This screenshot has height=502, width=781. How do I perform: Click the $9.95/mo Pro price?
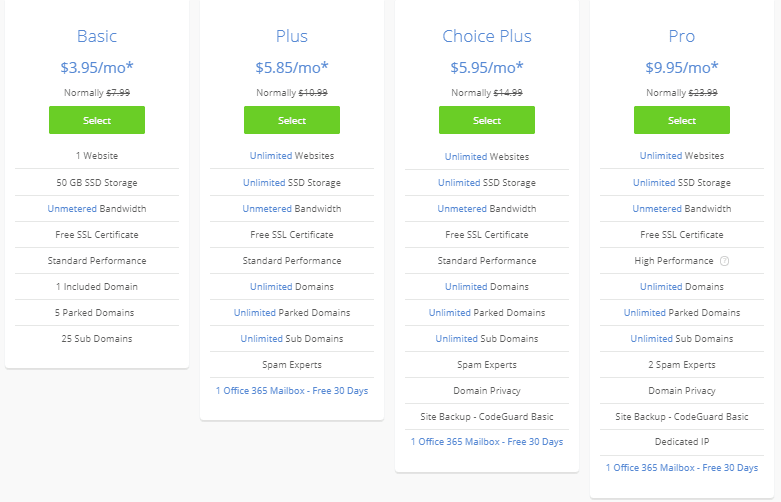(x=682, y=67)
